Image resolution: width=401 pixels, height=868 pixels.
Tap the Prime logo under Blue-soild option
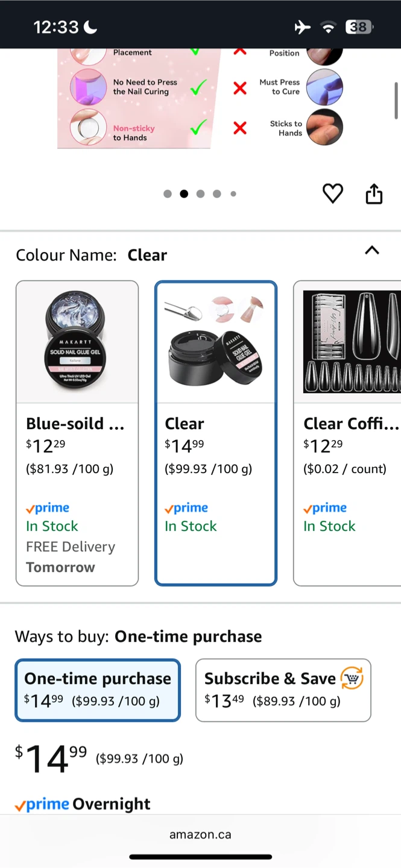coord(48,508)
